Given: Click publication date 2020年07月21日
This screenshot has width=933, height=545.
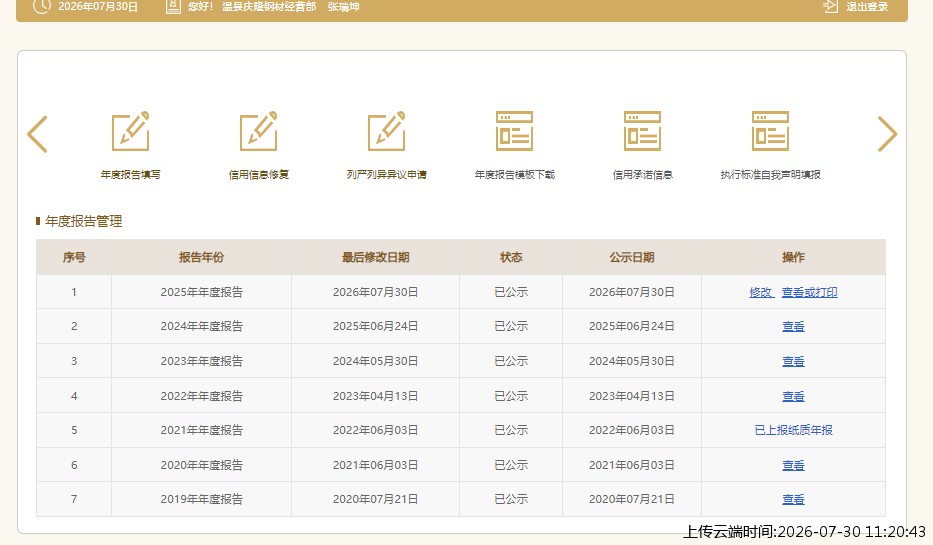Looking at the screenshot, I should point(632,500).
